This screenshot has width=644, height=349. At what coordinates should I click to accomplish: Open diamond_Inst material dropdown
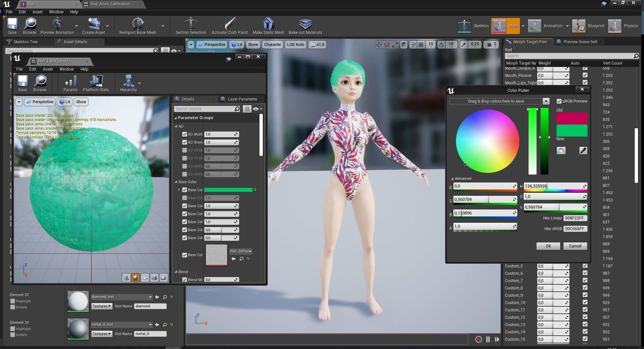pyautogui.click(x=122, y=297)
